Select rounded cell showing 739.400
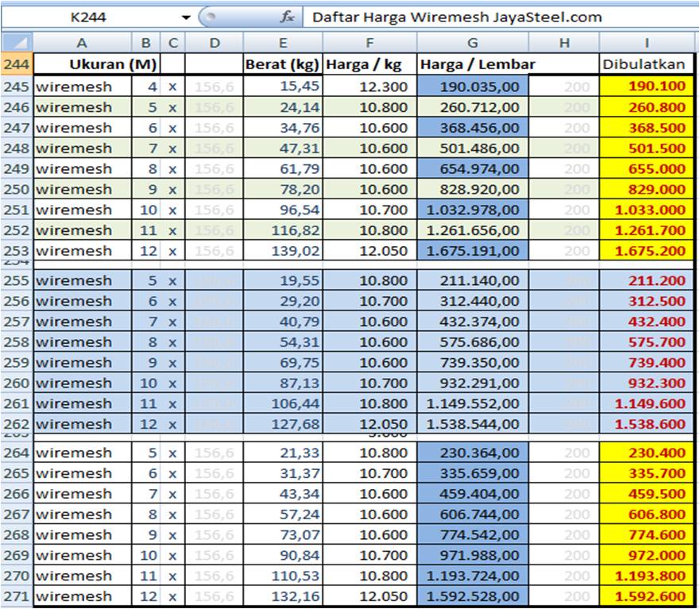The height and width of the screenshot is (609, 700). [647, 362]
